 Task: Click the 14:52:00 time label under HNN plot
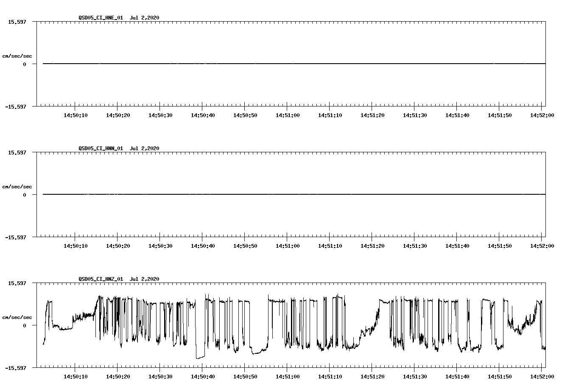click(542, 246)
